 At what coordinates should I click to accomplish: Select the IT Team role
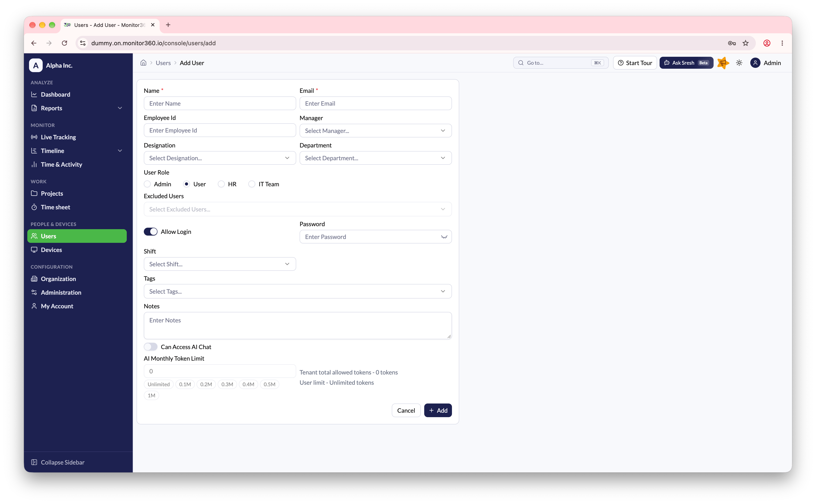point(252,184)
